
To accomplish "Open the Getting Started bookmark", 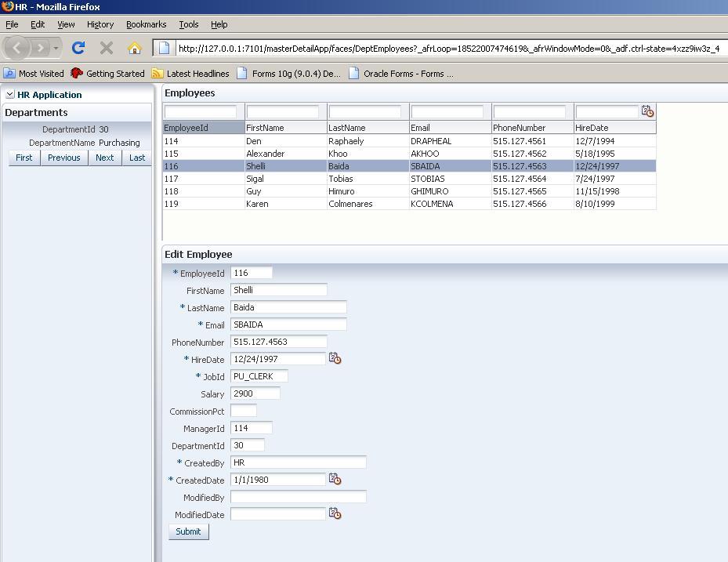I will 107,74.
